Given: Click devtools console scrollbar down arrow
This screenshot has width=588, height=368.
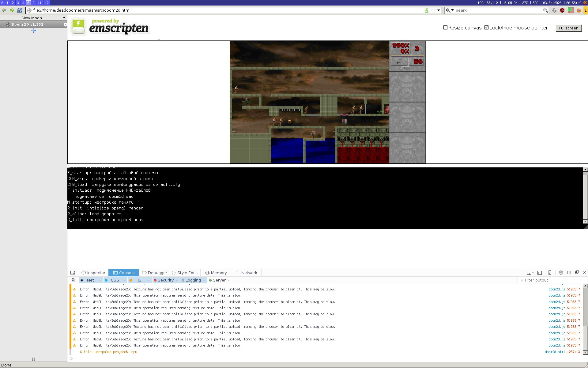Looking at the screenshot, I should click(585, 353).
